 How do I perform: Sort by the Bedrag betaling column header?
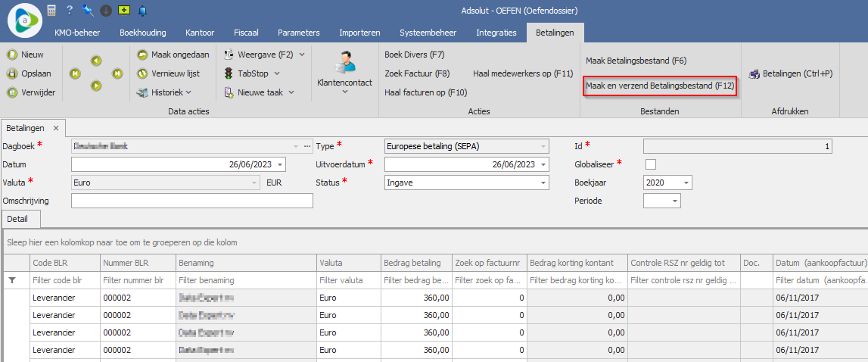coord(415,263)
